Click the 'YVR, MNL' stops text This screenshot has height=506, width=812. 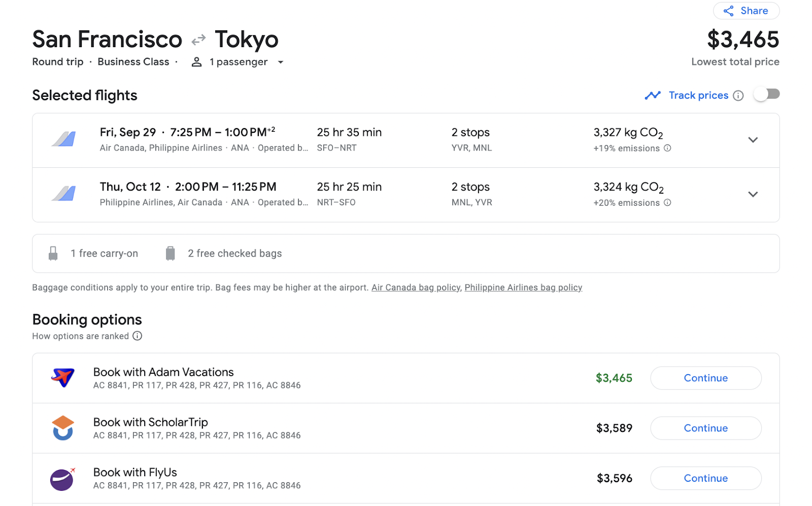point(471,148)
